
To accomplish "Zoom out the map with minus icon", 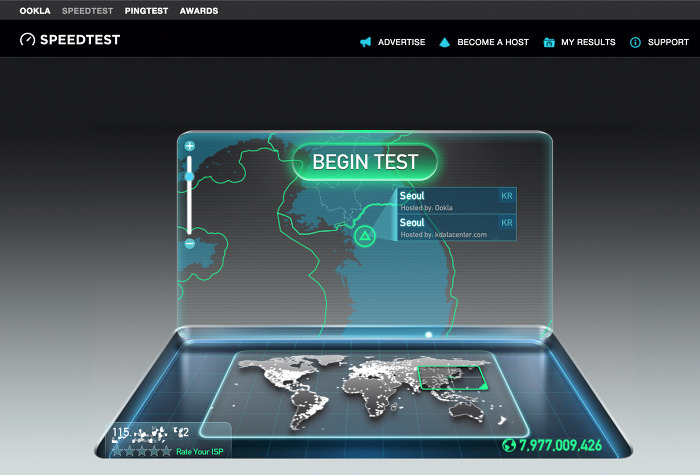I will (x=190, y=244).
